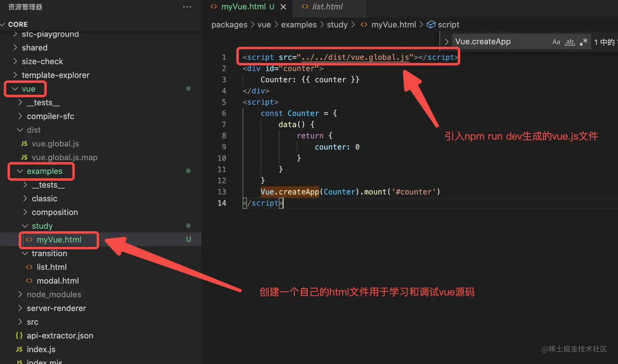Click the examples breadcrumb segment
The width and height of the screenshot is (618, 364).
click(x=299, y=25)
